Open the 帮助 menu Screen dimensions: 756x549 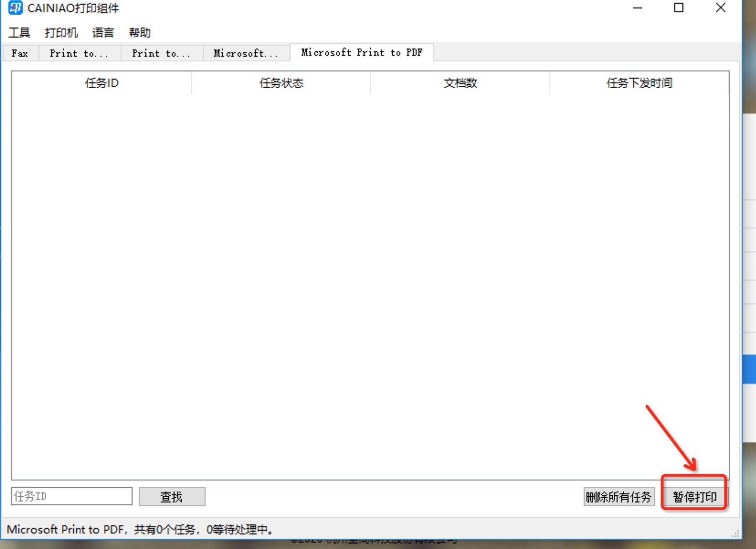139,33
